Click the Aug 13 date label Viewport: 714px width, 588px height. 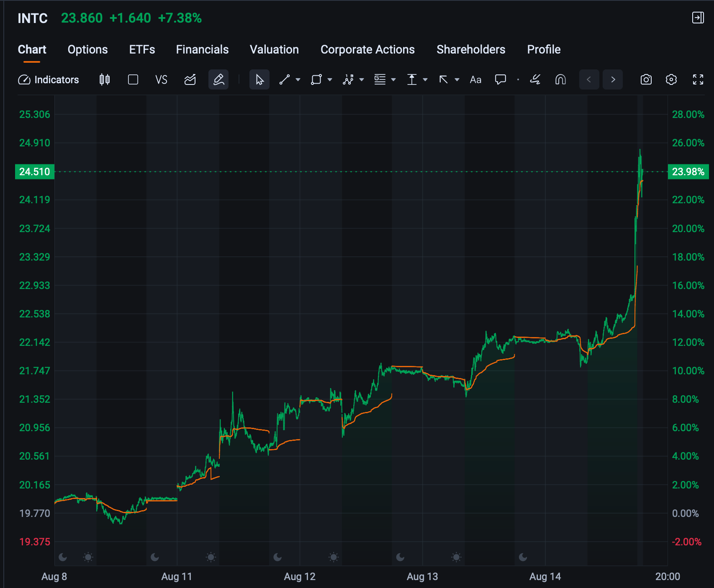pyautogui.click(x=422, y=576)
